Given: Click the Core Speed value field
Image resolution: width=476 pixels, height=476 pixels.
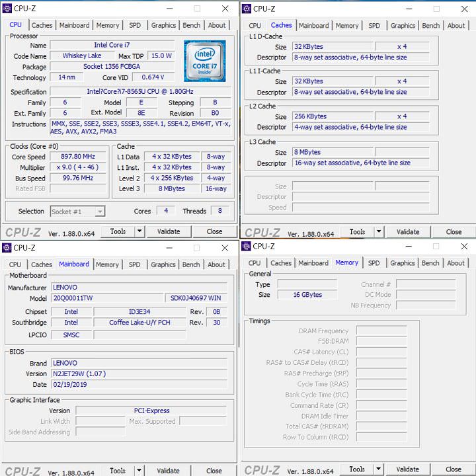Looking at the screenshot, I should tap(79, 157).
